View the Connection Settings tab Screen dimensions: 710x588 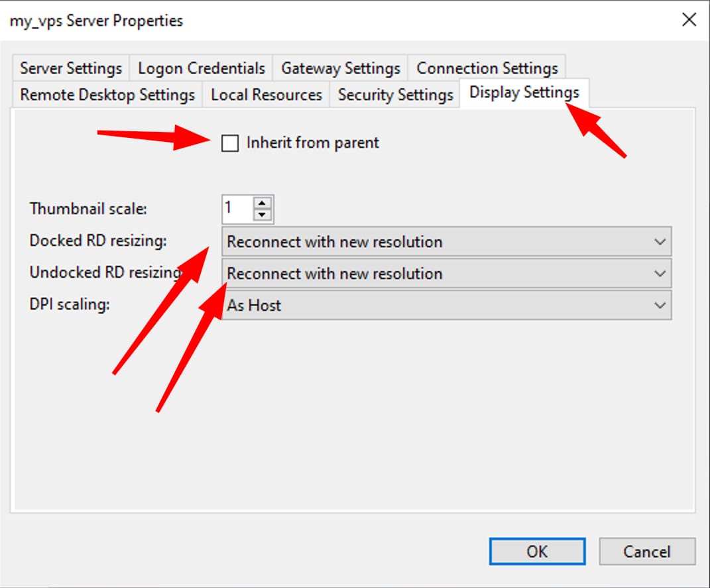(487, 68)
